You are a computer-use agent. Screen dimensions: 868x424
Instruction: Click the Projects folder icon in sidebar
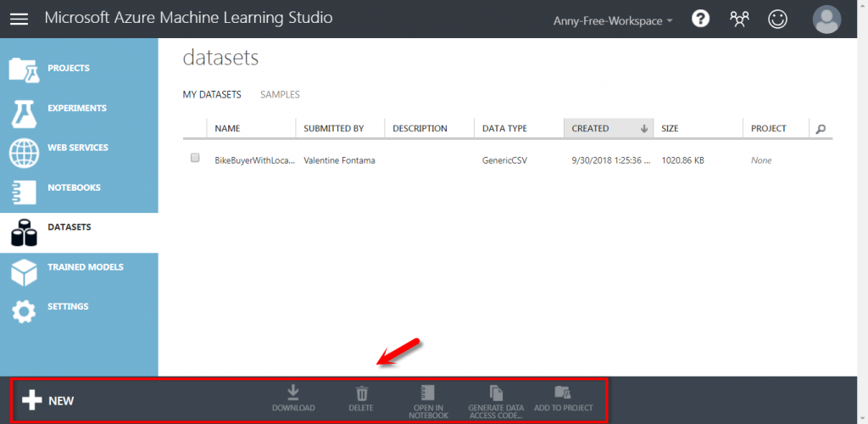click(24, 70)
